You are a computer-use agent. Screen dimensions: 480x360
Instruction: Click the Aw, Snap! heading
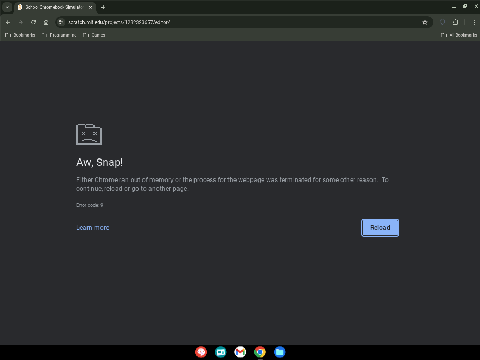99,162
